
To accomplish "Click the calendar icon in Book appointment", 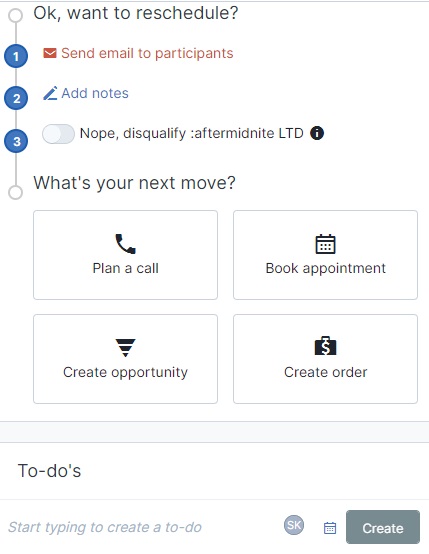I will pyautogui.click(x=325, y=244).
